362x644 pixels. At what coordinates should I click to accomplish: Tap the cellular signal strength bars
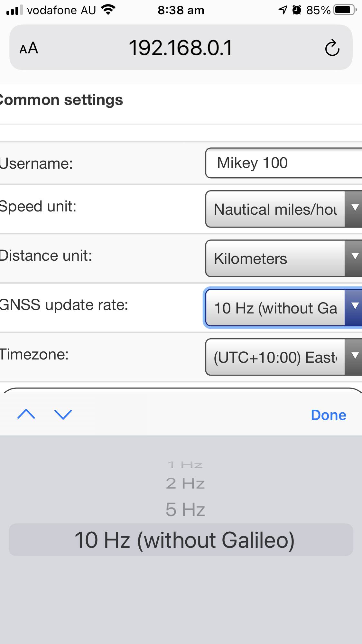click(x=14, y=10)
